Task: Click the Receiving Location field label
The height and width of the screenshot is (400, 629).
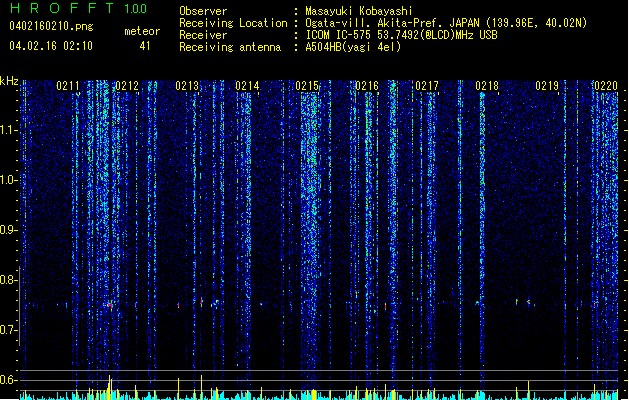Action: (233, 23)
